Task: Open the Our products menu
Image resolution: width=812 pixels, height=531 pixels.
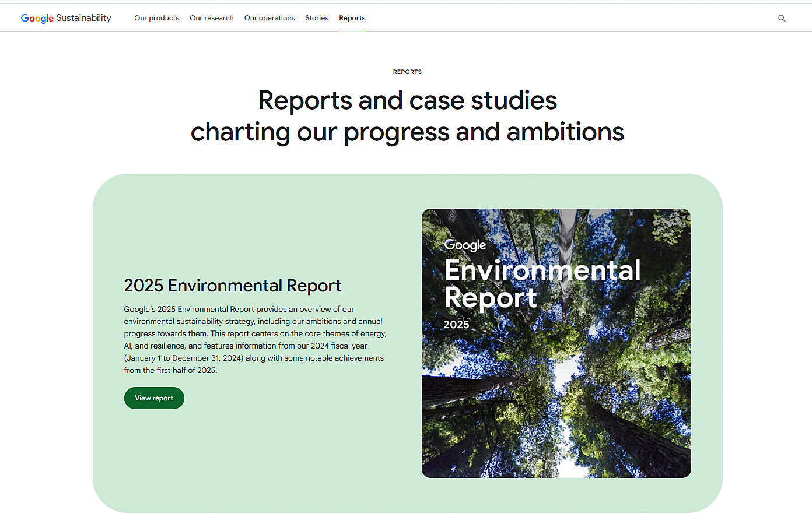Action: coord(156,18)
